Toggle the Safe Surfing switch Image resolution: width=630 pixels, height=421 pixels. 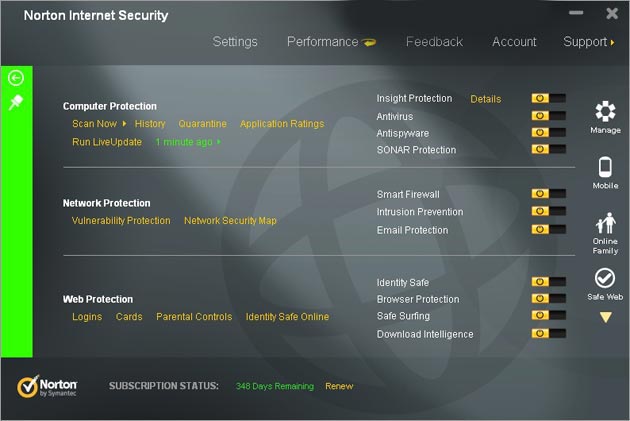[548, 315]
